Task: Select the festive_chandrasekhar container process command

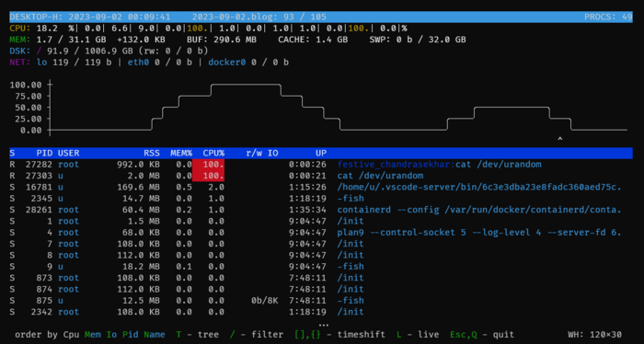Action: (439, 165)
